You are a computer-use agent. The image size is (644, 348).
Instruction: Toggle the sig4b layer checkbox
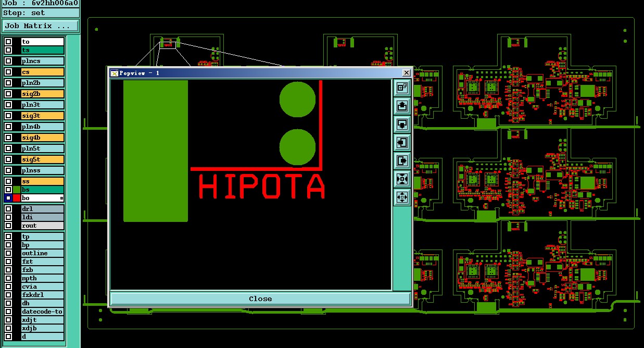8,138
